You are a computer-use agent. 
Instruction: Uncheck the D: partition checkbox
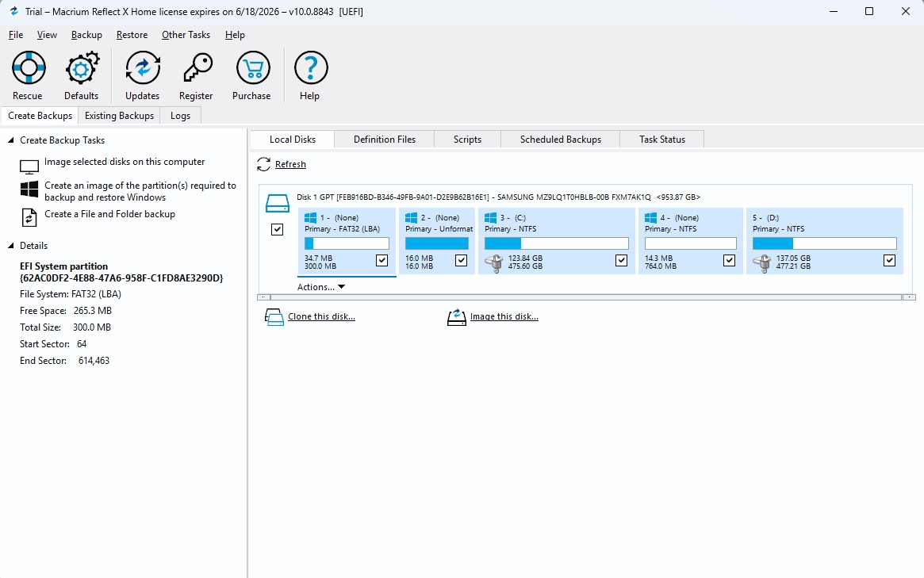click(890, 260)
